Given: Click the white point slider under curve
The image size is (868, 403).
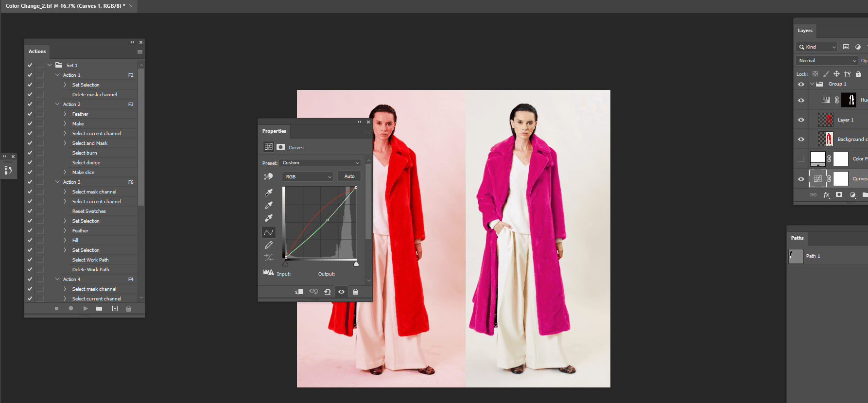Looking at the screenshot, I should coord(356,263).
